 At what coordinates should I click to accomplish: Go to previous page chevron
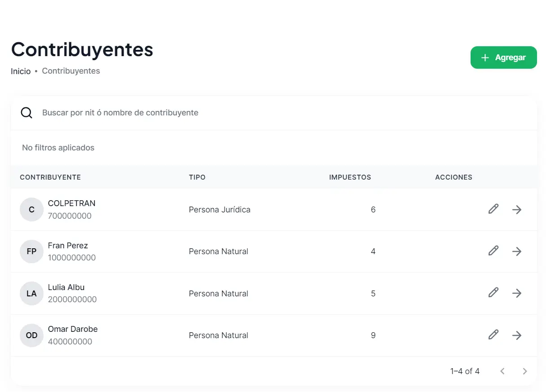tap(502, 371)
